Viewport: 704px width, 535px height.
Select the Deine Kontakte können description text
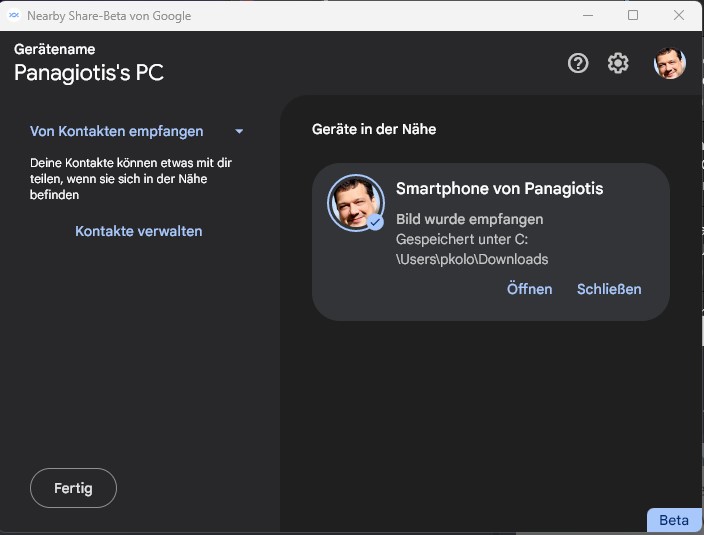pos(131,179)
